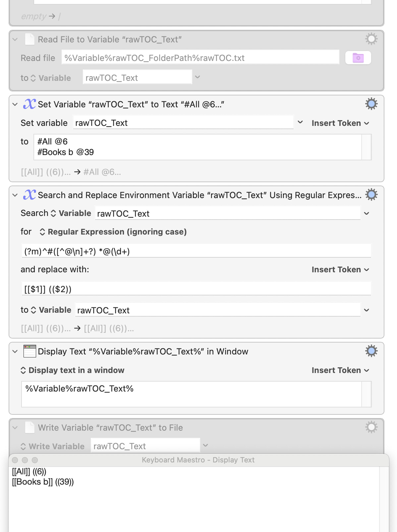Collapse the Set Variable action
This screenshot has height=532, width=397.
point(15,104)
